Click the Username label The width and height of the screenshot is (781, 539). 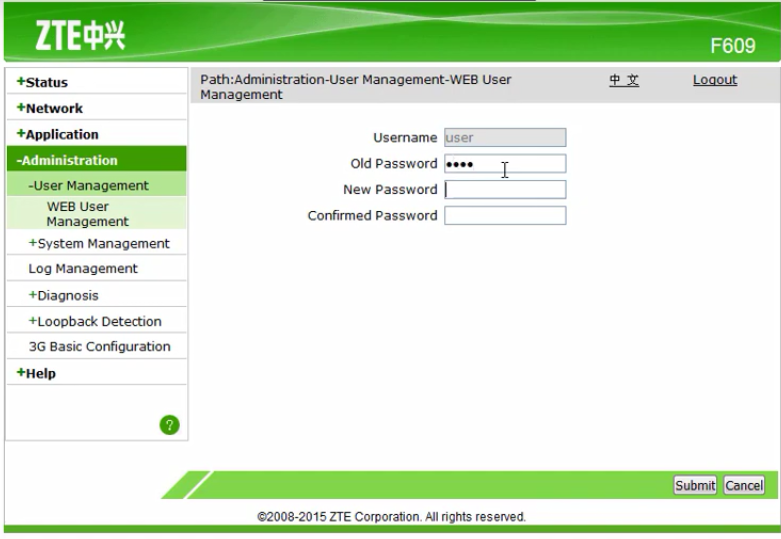[x=405, y=137]
